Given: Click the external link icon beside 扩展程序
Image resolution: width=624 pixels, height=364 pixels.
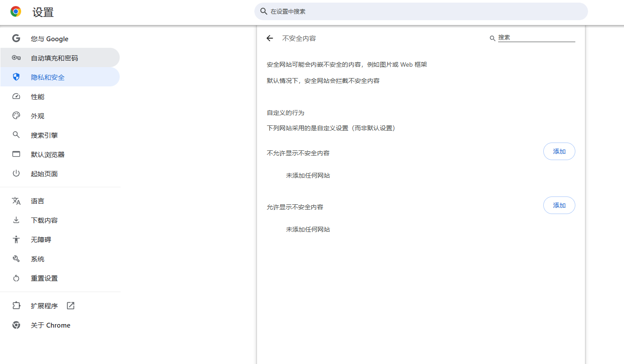Looking at the screenshot, I should 71,306.
